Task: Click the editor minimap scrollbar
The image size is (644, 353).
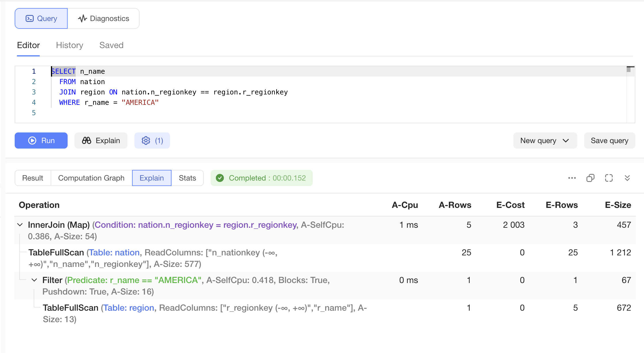Action: click(x=630, y=94)
